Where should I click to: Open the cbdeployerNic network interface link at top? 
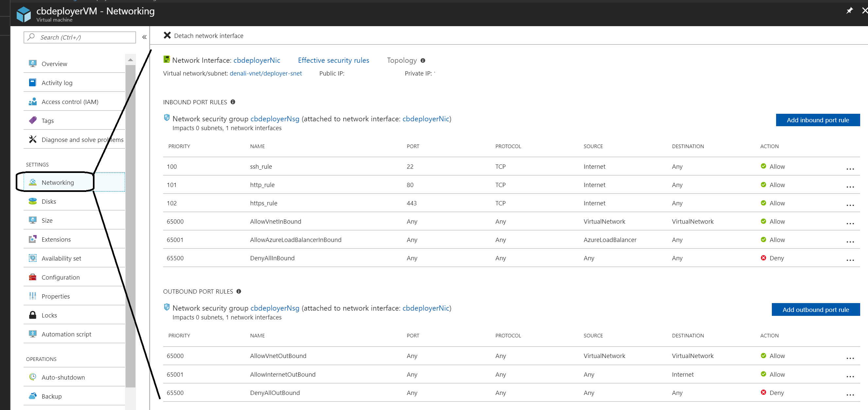click(x=257, y=60)
